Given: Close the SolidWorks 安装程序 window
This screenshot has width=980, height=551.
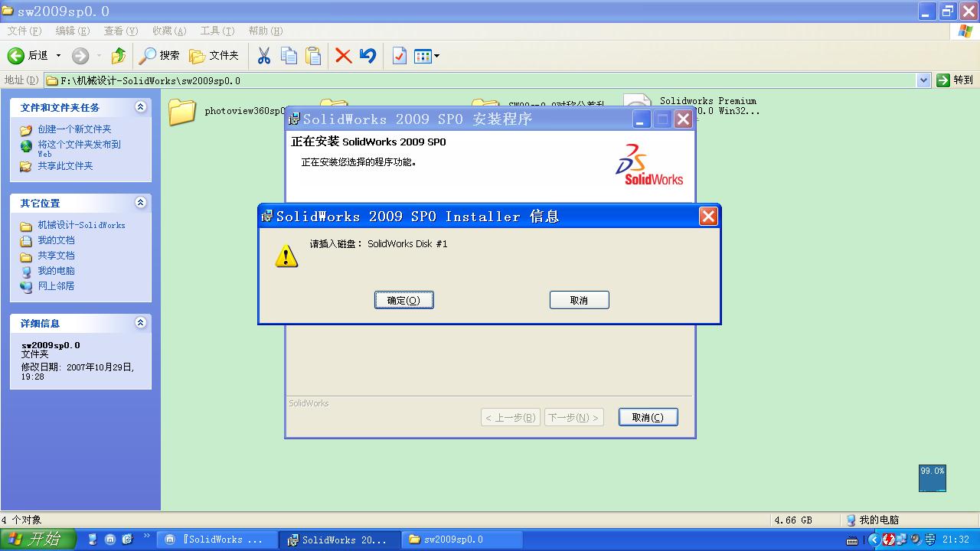Looking at the screenshot, I should tap(683, 119).
